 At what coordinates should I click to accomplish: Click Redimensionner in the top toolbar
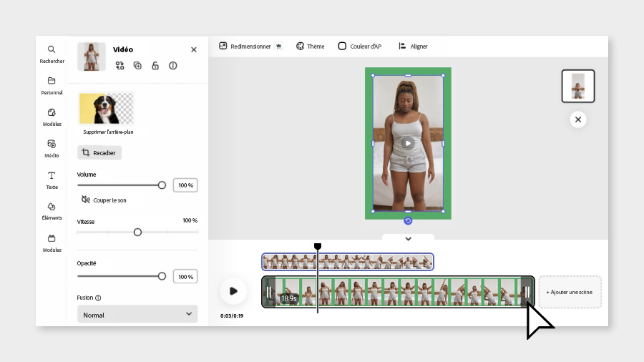[x=245, y=47]
